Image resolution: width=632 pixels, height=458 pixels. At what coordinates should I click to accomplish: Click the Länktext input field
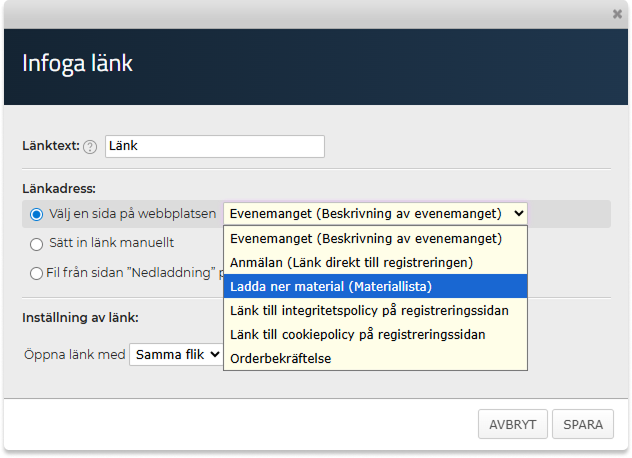point(214,146)
